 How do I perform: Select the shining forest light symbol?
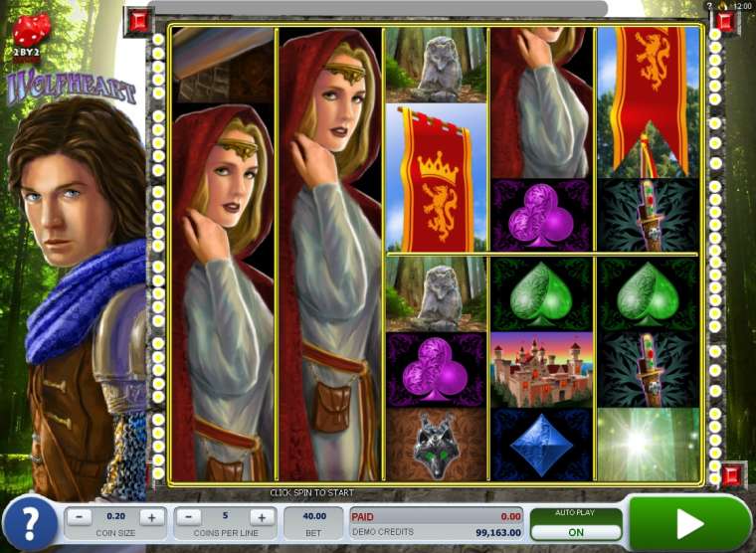648,445
